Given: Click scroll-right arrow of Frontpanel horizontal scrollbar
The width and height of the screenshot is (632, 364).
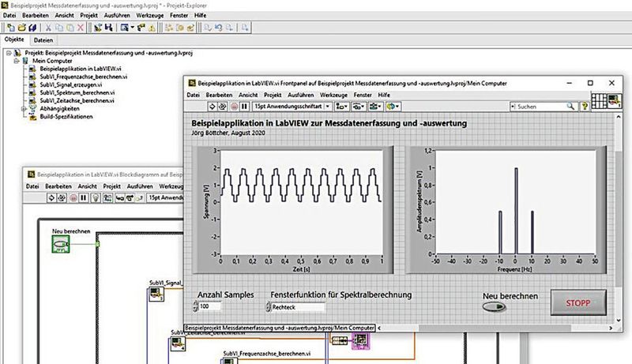Looking at the screenshot, I should (611, 328).
